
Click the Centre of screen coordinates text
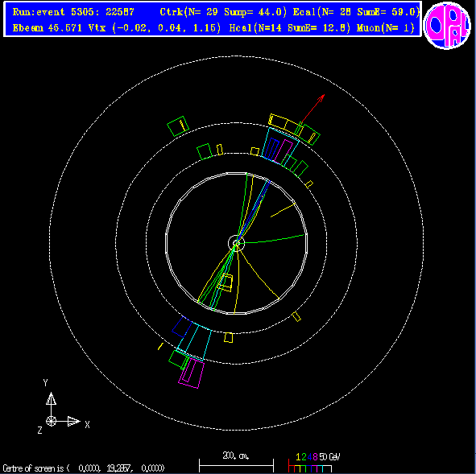84,468
